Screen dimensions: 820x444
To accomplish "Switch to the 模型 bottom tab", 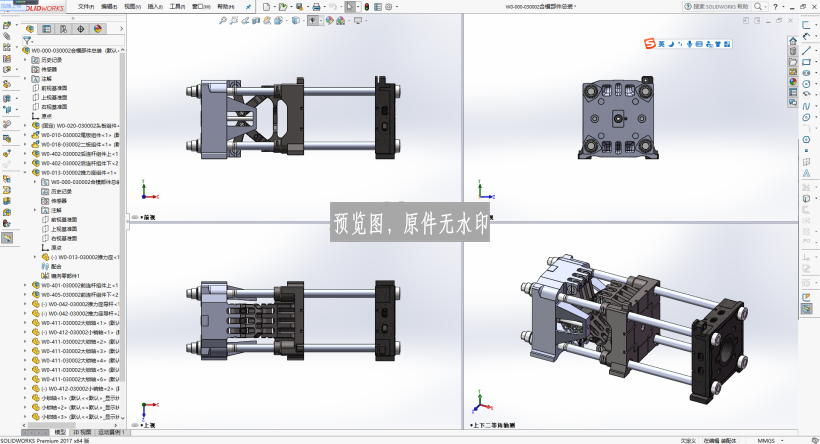I will pyautogui.click(x=60, y=432).
